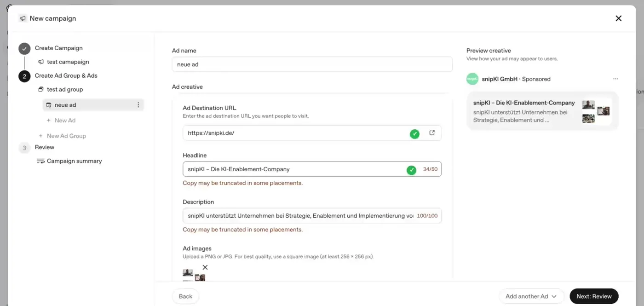Click into the Ad name field
644x306 pixels.
point(312,64)
